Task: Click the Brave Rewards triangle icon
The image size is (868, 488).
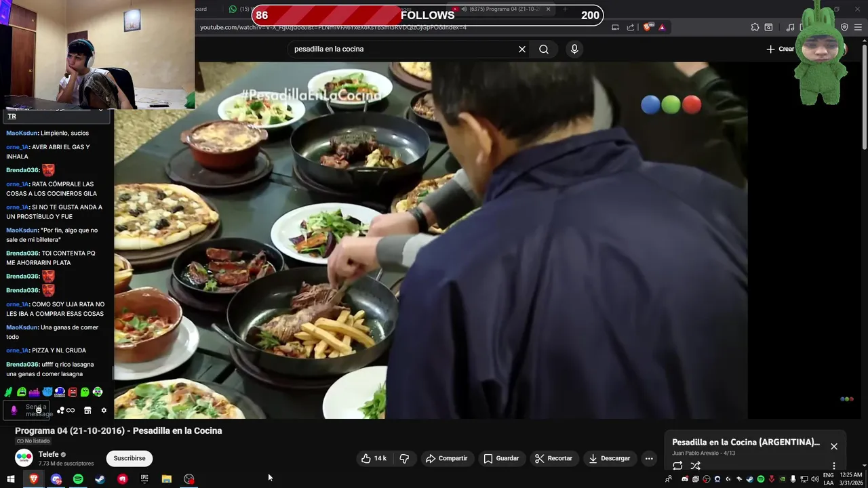Action: point(662,27)
